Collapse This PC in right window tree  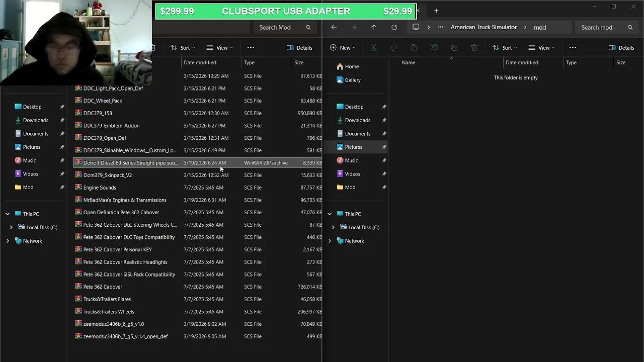(x=330, y=214)
